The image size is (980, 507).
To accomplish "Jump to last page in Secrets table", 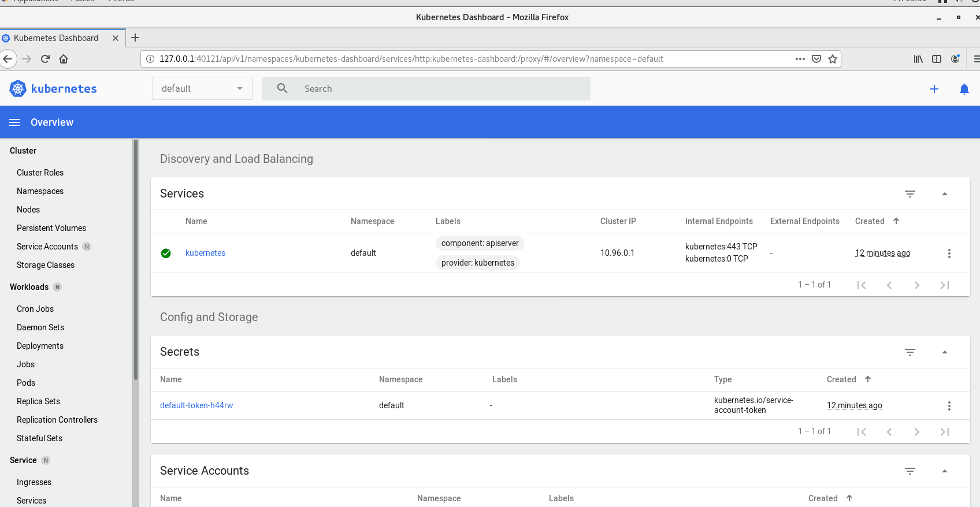I will [x=945, y=432].
